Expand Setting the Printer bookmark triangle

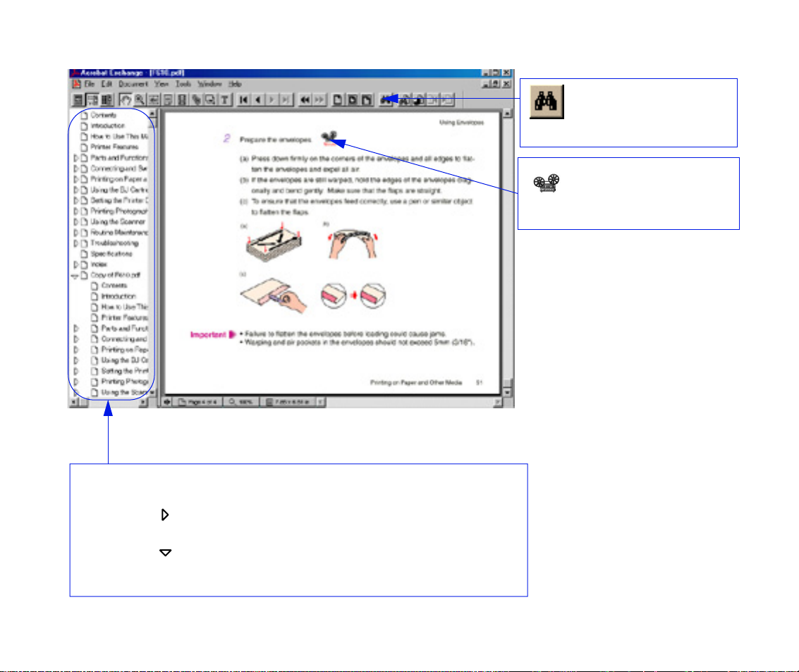[76, 201]
